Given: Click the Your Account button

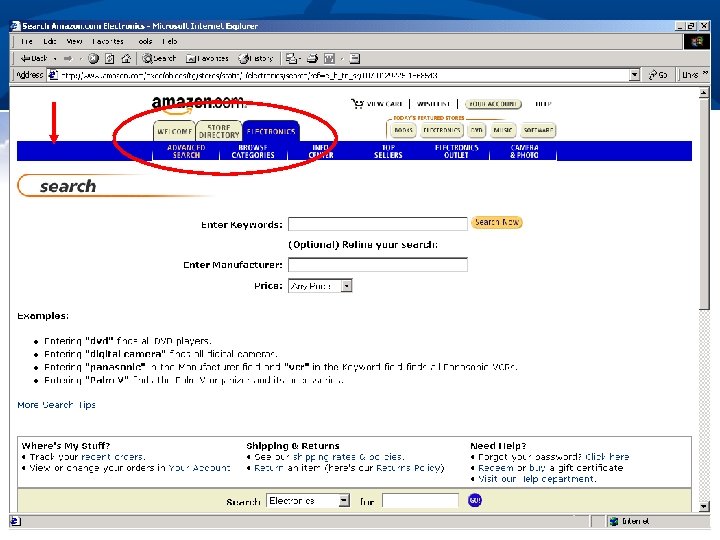Looking at the screenshot, I should [493, 104].
